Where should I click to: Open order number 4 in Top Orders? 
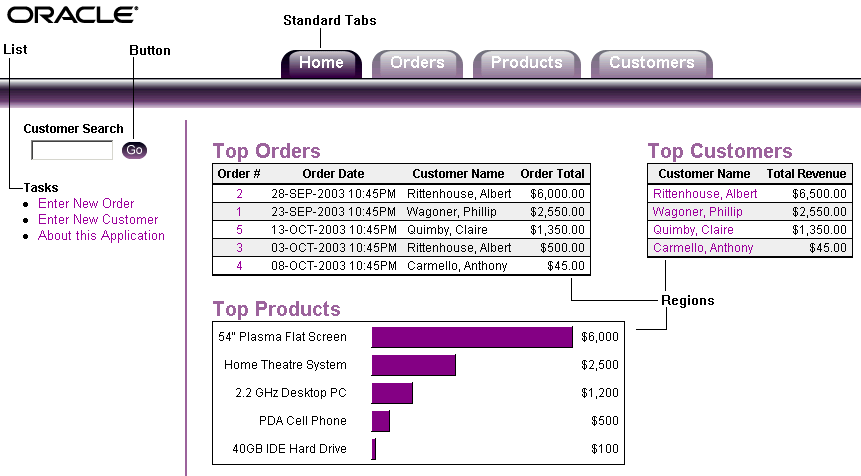point(239,266)
